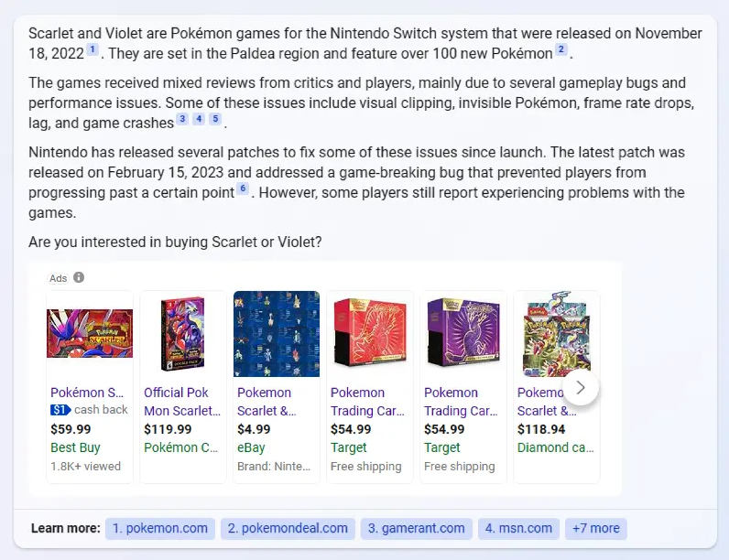Select the purple Target Trading Card box image

(463, 333)
